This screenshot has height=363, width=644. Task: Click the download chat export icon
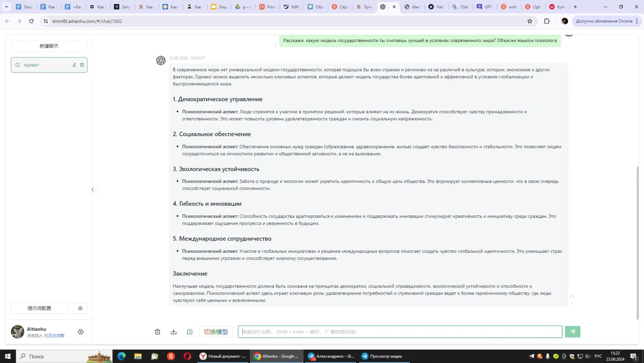coord(174,332)
